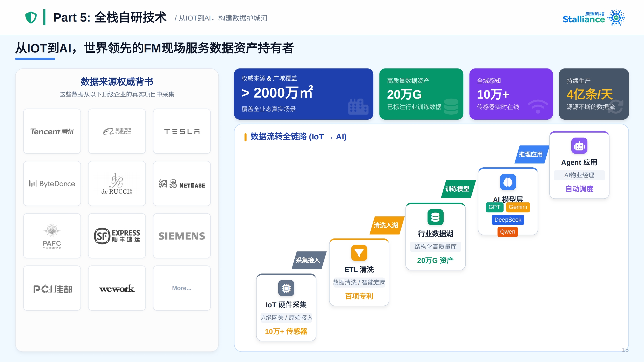Select the GPT model tag
This screenshot has width=644, height=362.
[494, 207]
